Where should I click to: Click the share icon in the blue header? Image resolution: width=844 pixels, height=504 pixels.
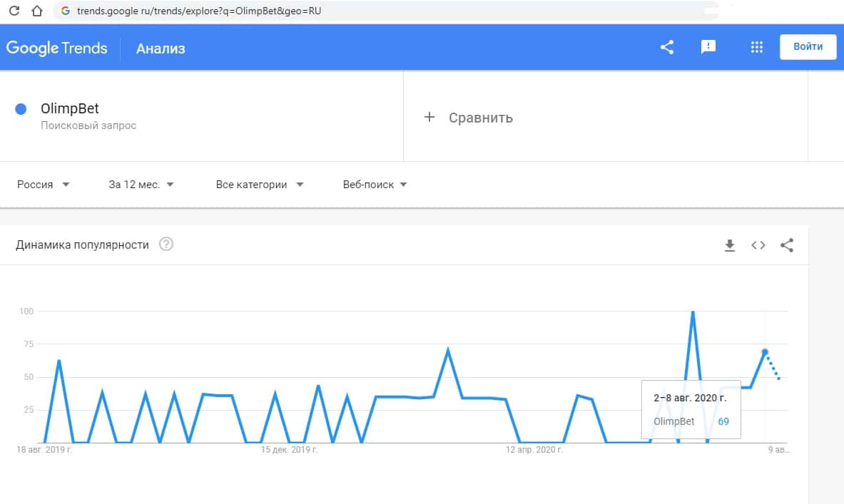tap(667, 48)
